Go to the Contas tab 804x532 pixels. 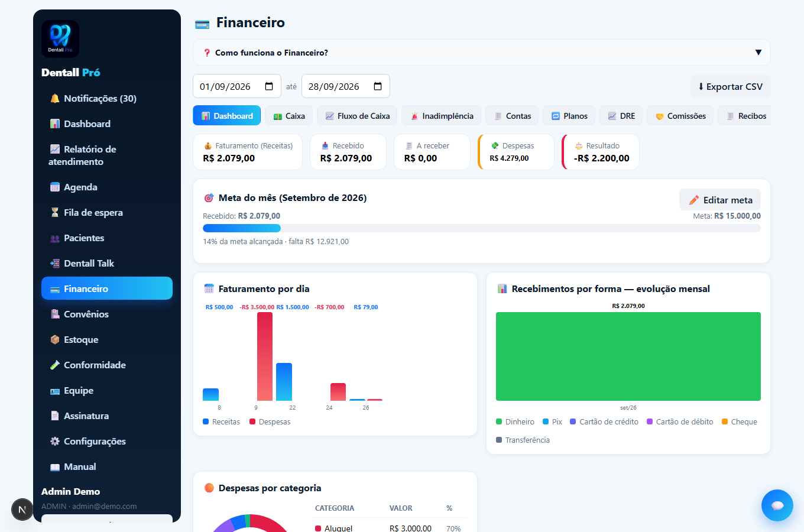pos(512,116)
